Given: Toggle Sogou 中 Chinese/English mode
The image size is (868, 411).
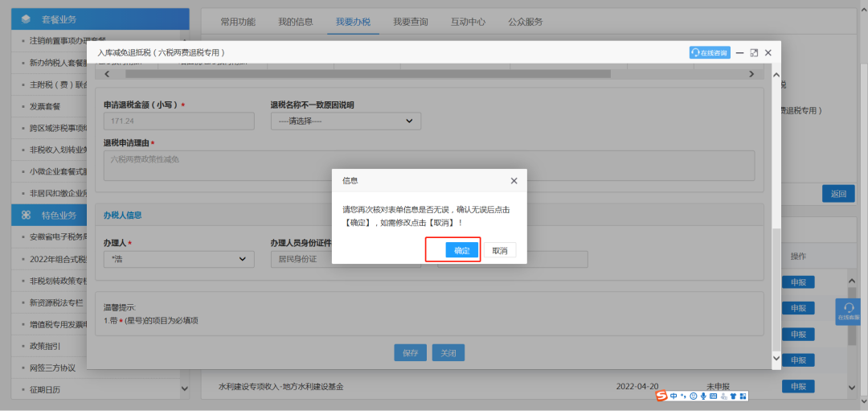Looking at the screenshot, I should [x=674, y=396].
